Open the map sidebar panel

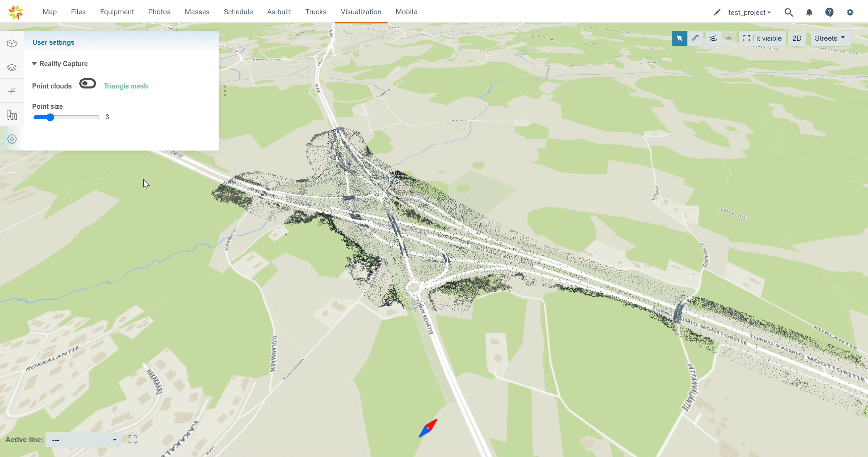click(12, 115)
